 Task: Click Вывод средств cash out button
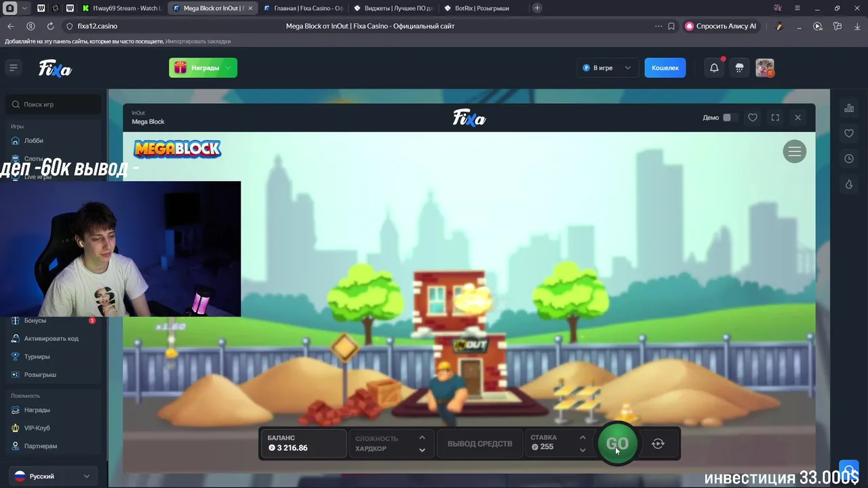[480, 443]
